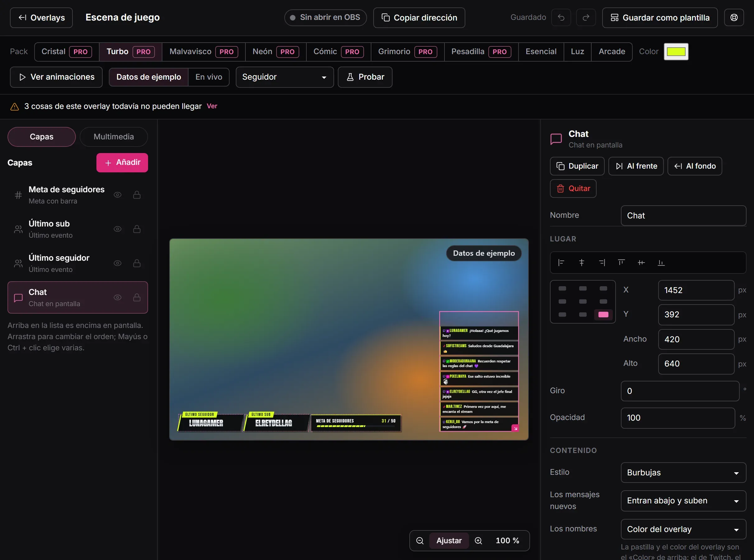Select the Capas tab
The image size is (754, 560).
(x=41, y=137)
